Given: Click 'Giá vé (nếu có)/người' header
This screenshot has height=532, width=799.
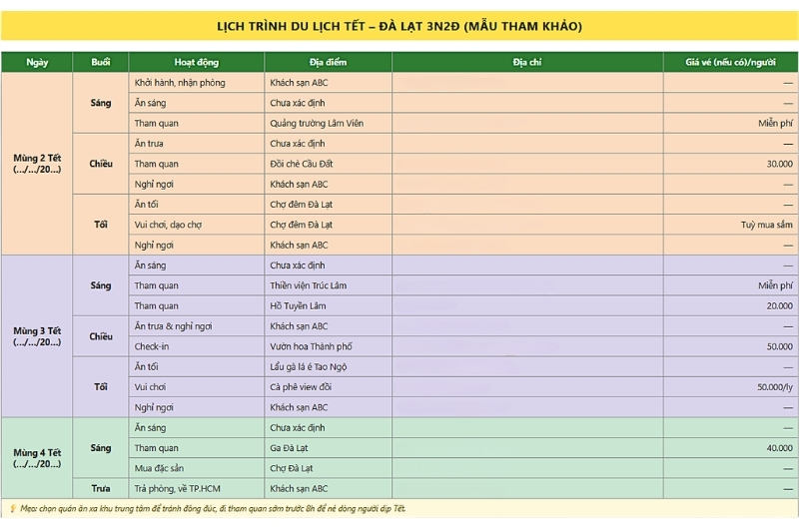Looking at the screenshot, I should point(730,62).
